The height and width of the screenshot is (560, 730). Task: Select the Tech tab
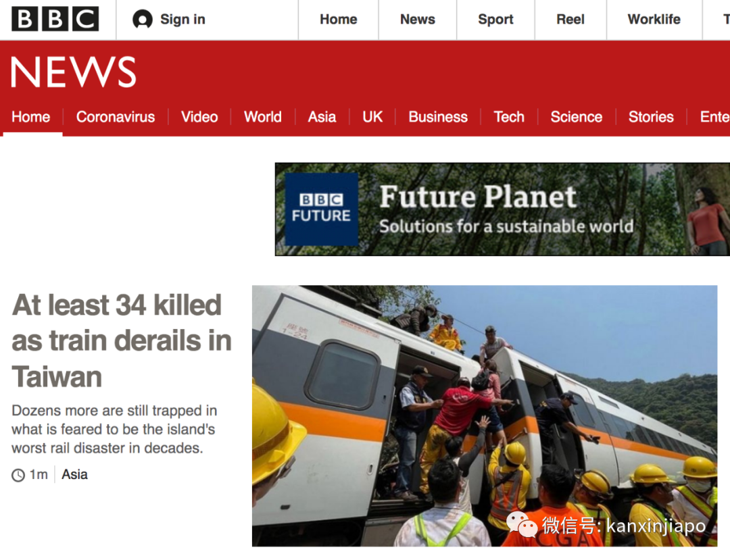(509, 117)
